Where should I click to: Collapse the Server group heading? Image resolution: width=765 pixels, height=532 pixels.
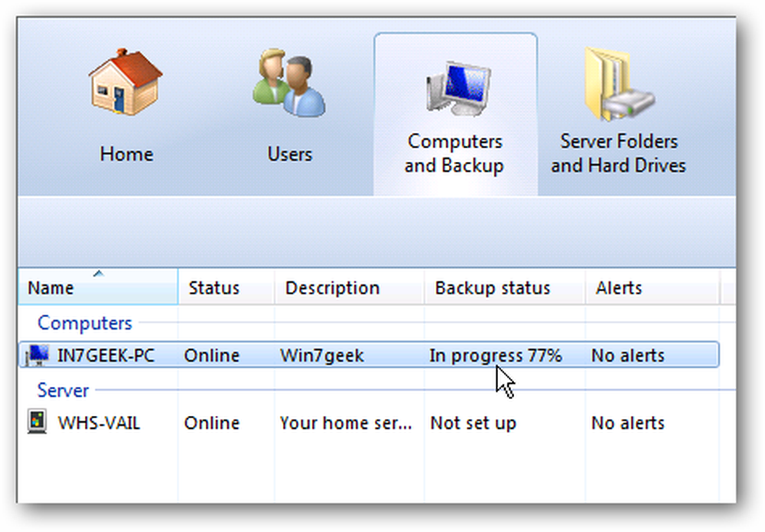[x=63, y=390]
